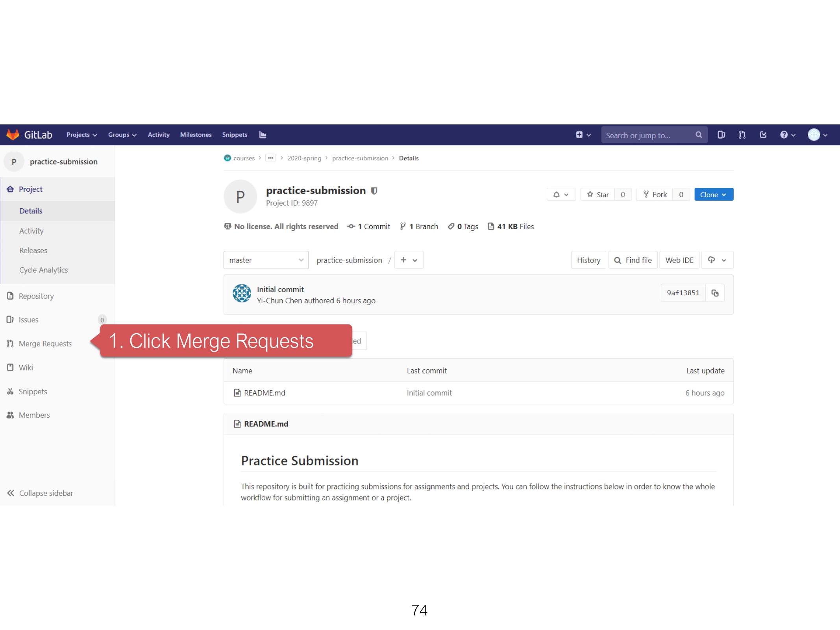
Task: Open the notification bell settings dropdown
Action: coord(561,195)
